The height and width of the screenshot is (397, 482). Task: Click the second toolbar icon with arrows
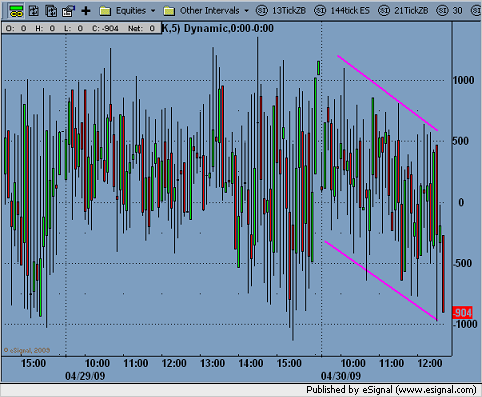[34, 11]
